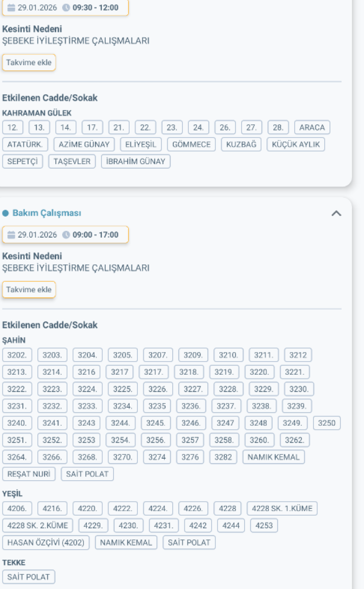Click the clock icon next to 09:00 - 17:00
This screenshot has height=589, width=364.
tap(66, 235)
